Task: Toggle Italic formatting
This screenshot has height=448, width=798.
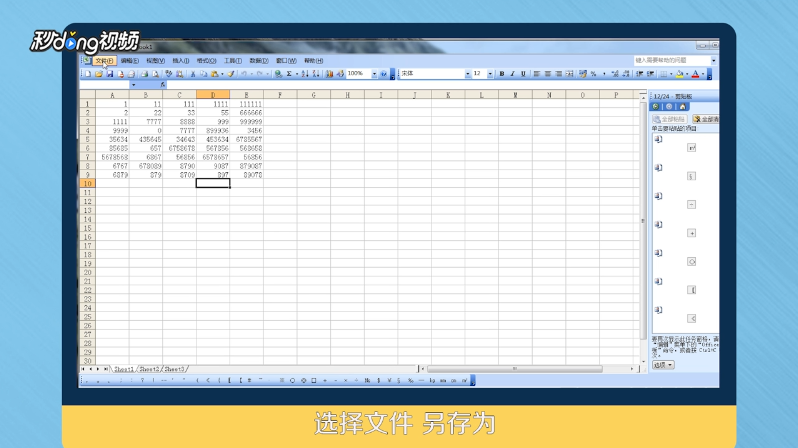Action: point(512,74)
